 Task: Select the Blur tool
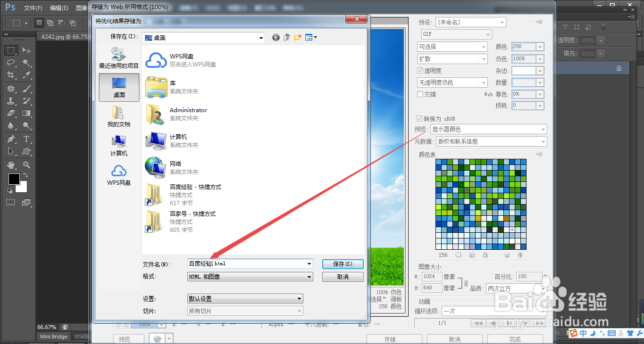[11, 126]
